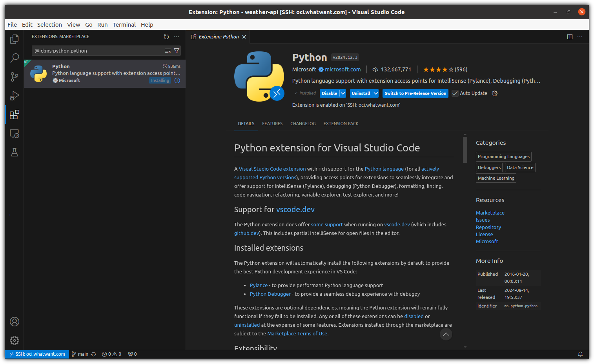
Task: Refresh the extensions marketplace list
Action: coord(166,37)
